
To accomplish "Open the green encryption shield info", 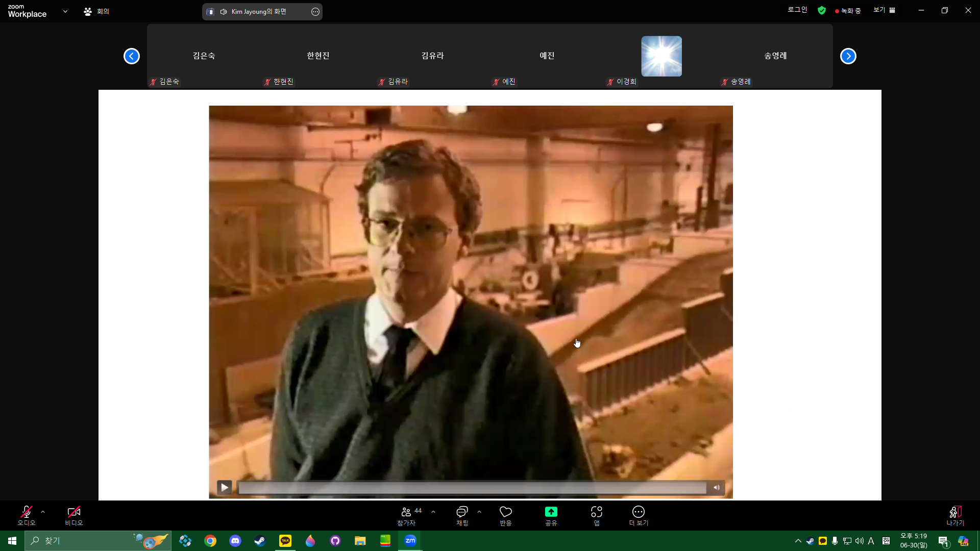I will point(822,10).
